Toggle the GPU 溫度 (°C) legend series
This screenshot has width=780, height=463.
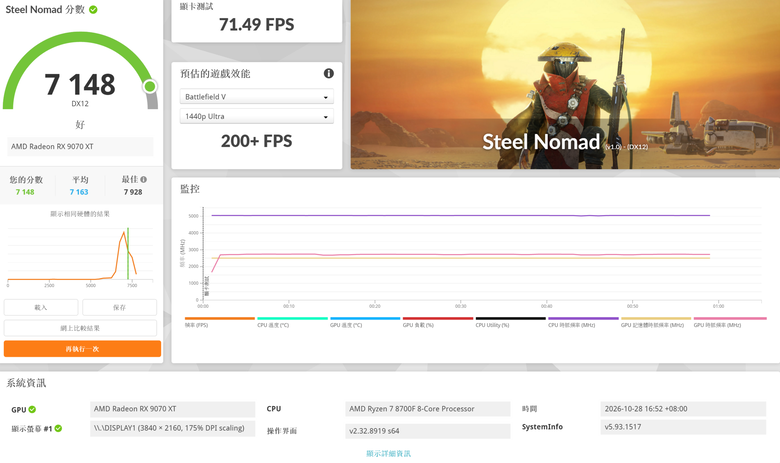click(x=365, y=322)
